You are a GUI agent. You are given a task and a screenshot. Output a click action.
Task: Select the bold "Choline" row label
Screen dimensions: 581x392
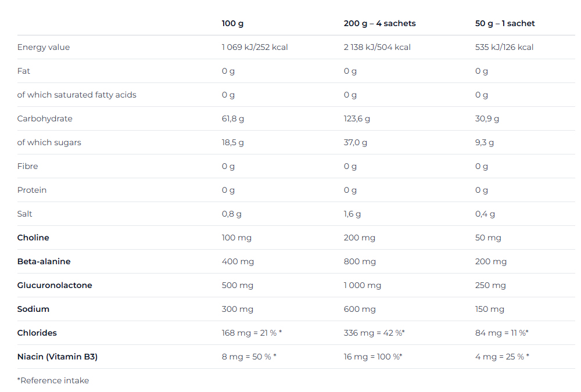tap(33, 238)
